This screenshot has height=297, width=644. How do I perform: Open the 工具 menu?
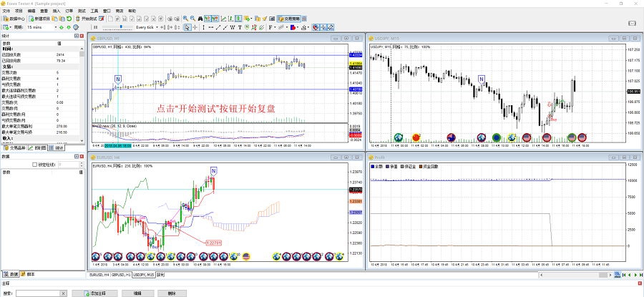(94, 10)
